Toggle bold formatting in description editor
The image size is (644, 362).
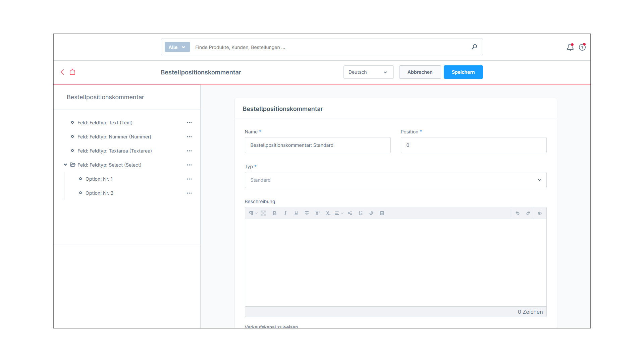(275, 213)
